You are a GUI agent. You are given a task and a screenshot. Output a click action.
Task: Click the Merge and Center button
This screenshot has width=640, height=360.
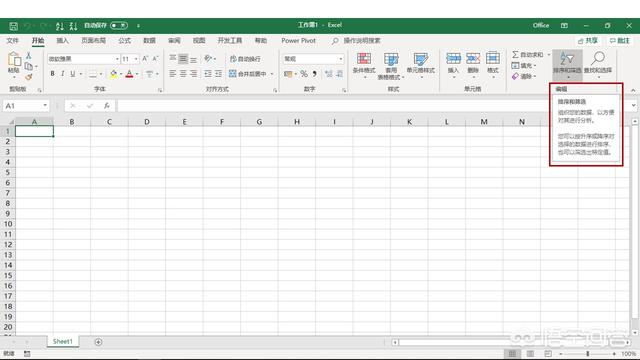coord(247,74)
